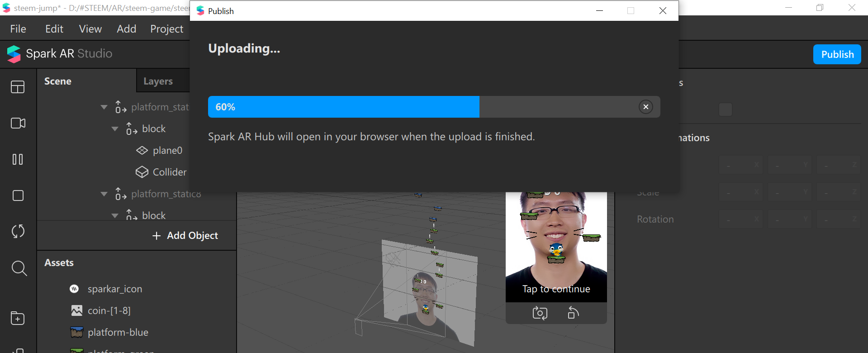Click platform-blue texture thumbnail icon

(x=77, y=332)
